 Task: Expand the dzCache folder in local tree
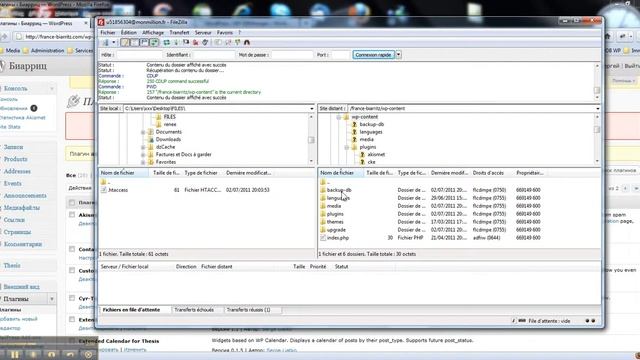tap(143, 147)
